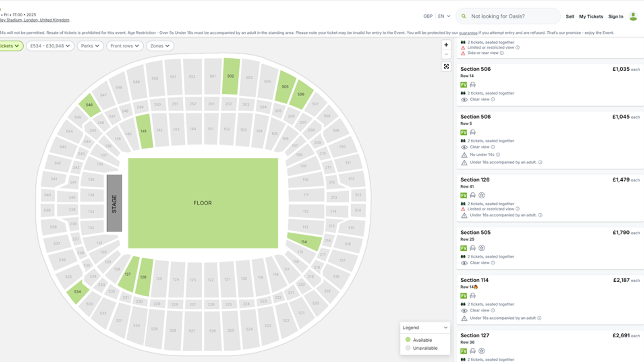Image resolution: width=644 pixels, height=362 pixels.
Task: Select the green FLOOR area on map
Action: [203, 203]
